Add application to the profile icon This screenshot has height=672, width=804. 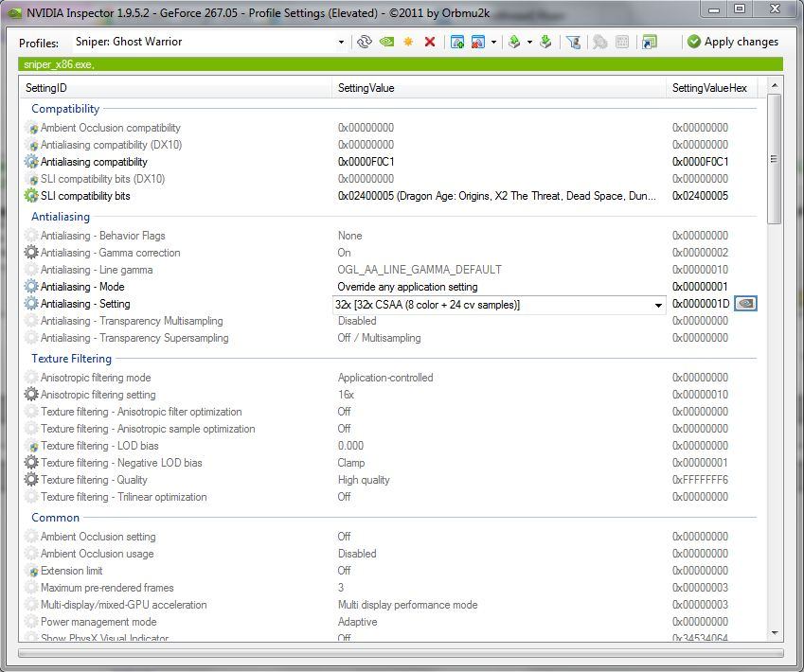pyautogui.click(x=456, y=42)
